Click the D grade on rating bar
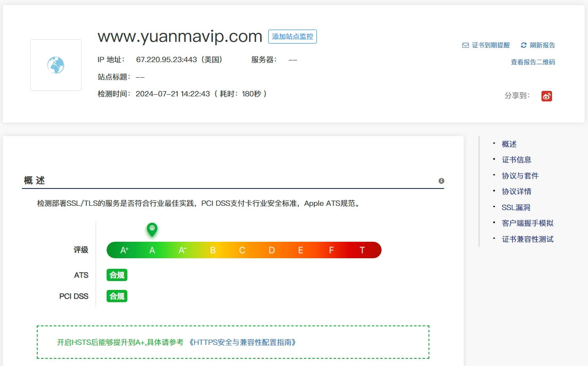The image size is (588, 366). coord(272,250)
